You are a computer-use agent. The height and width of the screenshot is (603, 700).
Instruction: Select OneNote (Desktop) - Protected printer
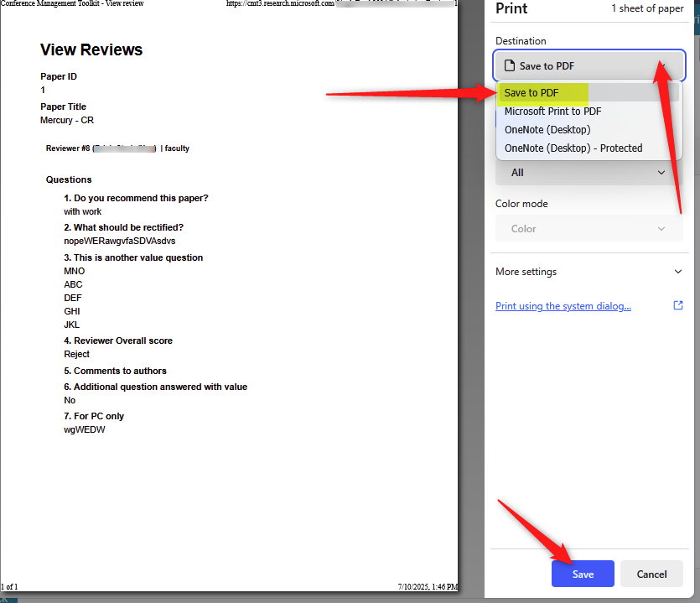point(573,148)
